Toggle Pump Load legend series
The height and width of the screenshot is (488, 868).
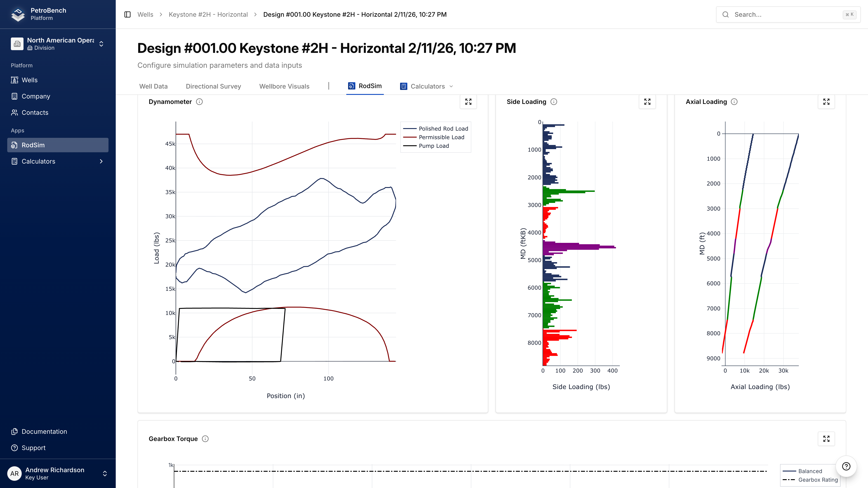tap(426, 146)
